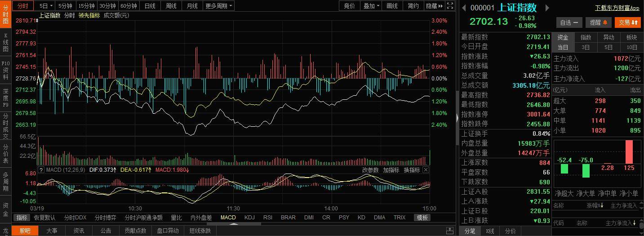
Task: Click 简约 simple mode button
Action: (413, 6)
